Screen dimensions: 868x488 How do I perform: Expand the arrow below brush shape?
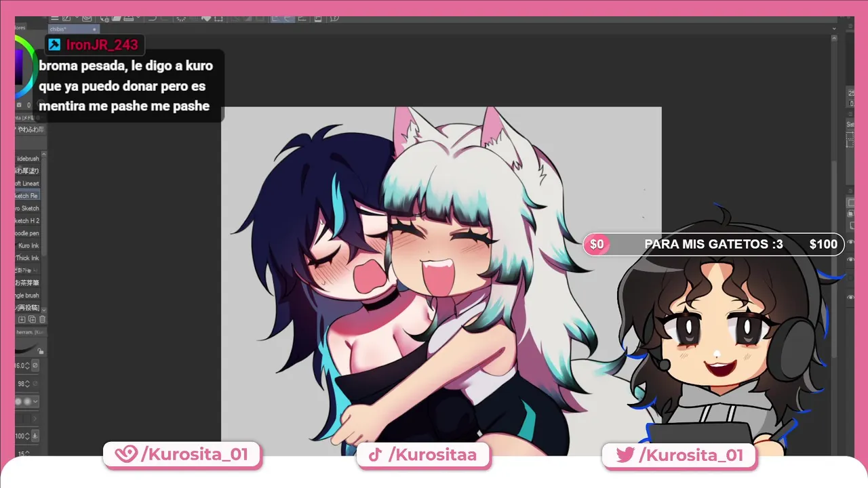tap(35, 419)
